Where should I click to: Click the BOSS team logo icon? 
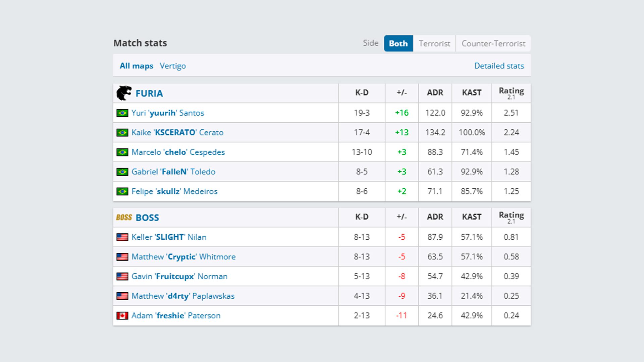[124, 218]
